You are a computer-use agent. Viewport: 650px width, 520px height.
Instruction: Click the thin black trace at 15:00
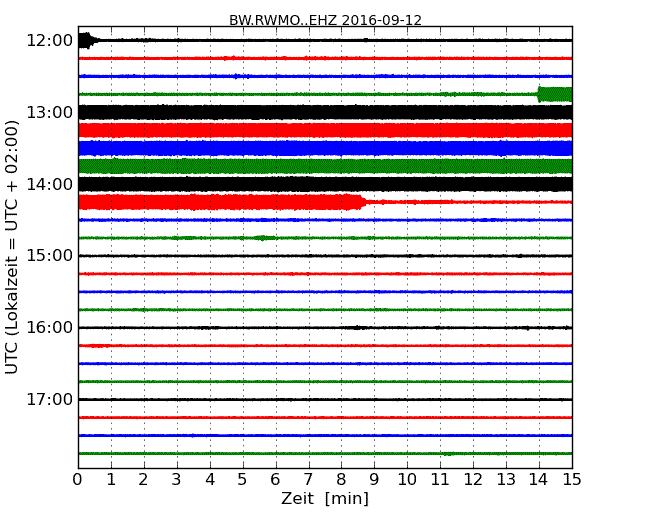pos(325,256)
